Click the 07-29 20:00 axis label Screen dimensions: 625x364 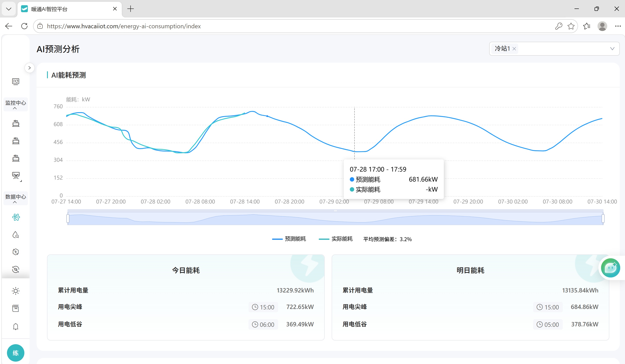[x=468, y=201]
